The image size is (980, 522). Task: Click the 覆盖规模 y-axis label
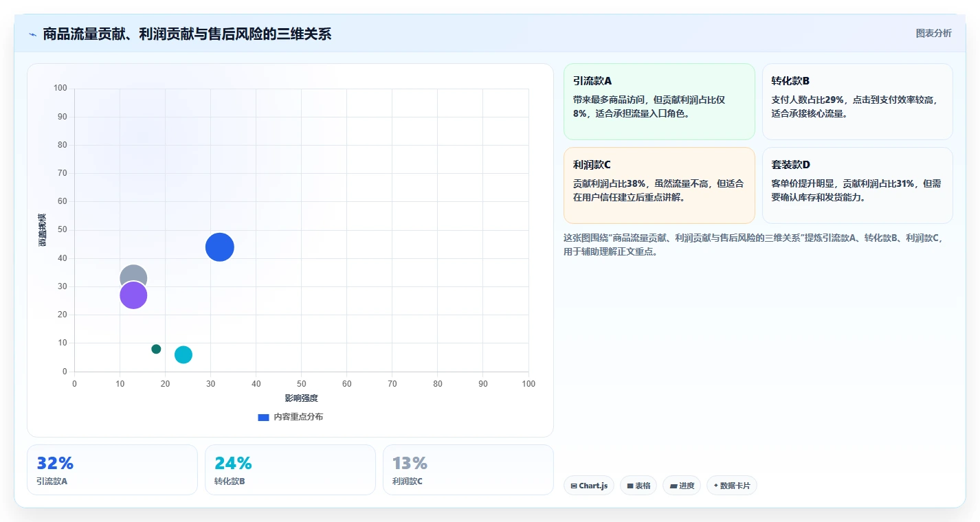point(42,230)
